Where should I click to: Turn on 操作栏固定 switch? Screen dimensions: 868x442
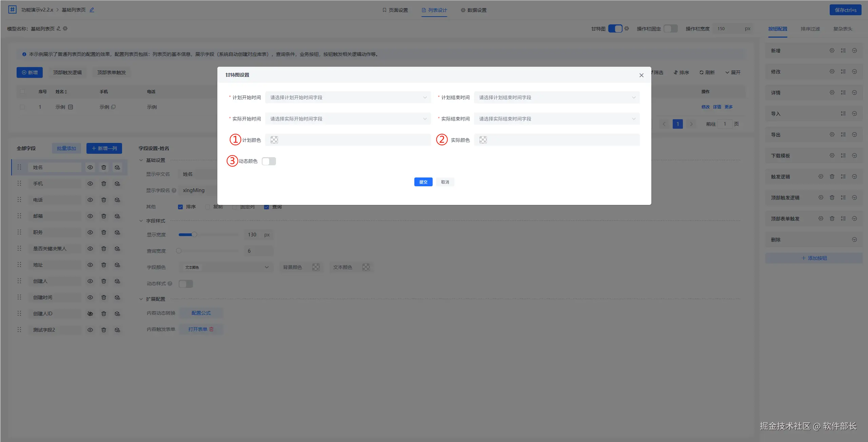670,28
